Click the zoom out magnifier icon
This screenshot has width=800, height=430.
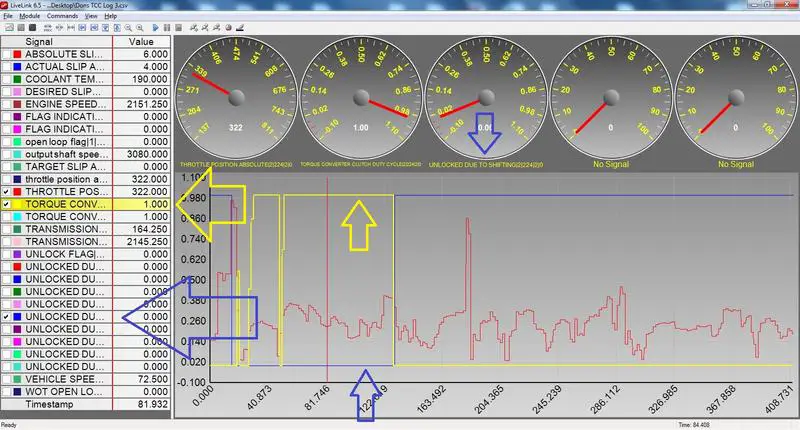[x=128, y=28]
